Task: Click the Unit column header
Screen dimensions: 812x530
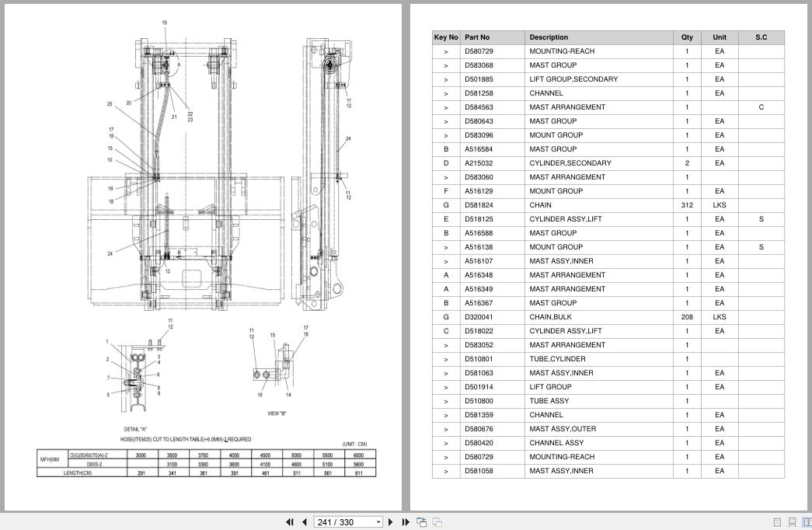Action: pos(720,37)
